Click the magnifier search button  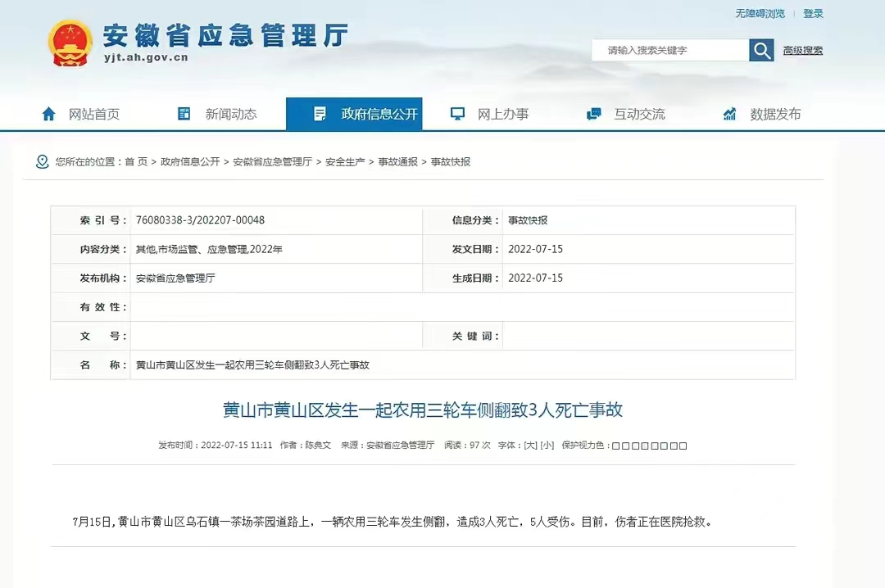click(x=761, y=50)
